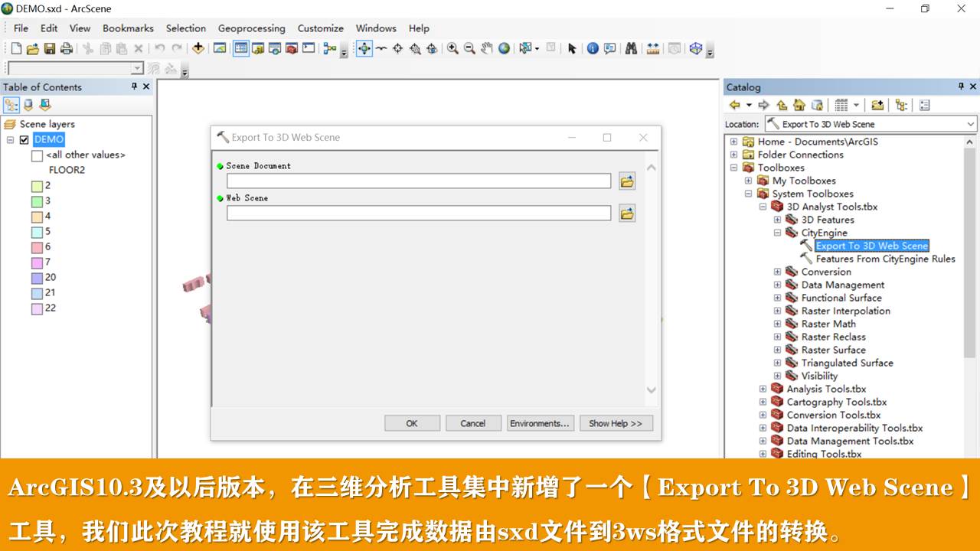The height and width of the screenshot is (551, 980).
Task: Open the ArcToolbox red toolbox icon
Action: tap(292, 48)
